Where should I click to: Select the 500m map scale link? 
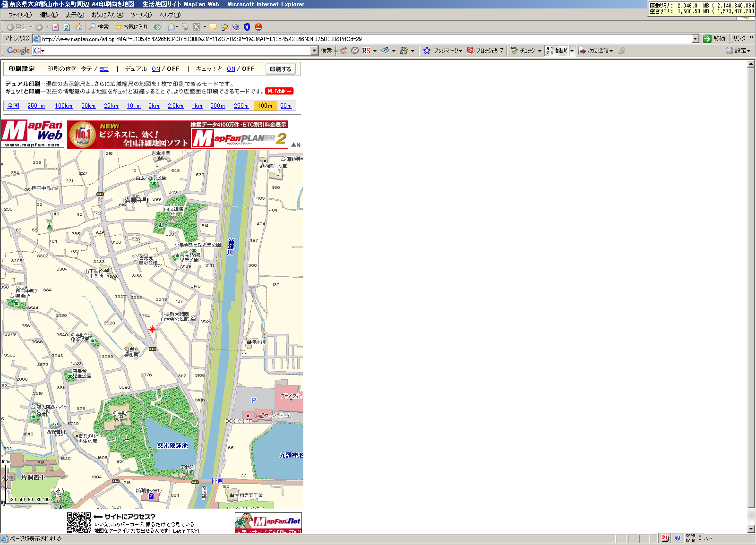coord(218,106)
